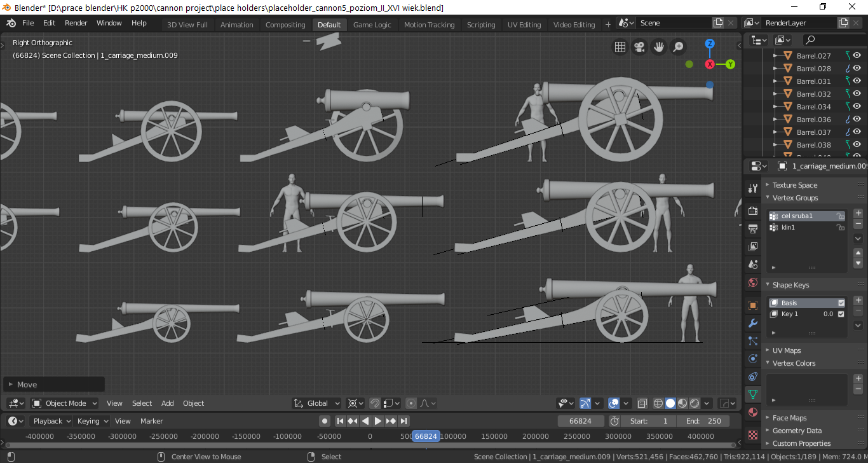This screenshot has width=868, height=463.
Task: Open the Object Mode dropdown
Action: (x=65, y=403)
